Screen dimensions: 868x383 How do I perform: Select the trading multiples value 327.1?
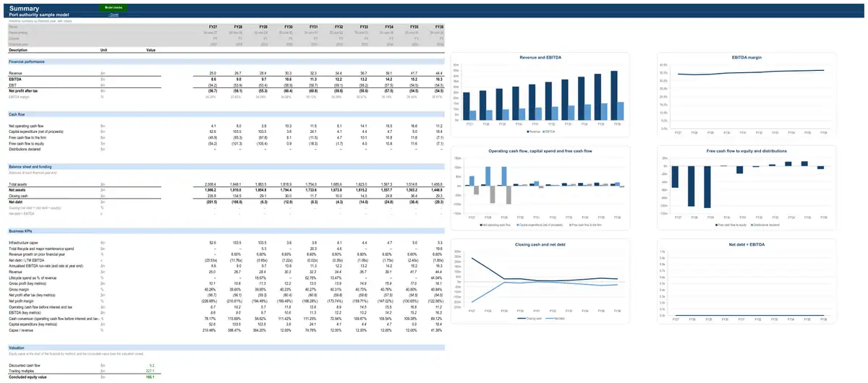(x=151, y=371)
